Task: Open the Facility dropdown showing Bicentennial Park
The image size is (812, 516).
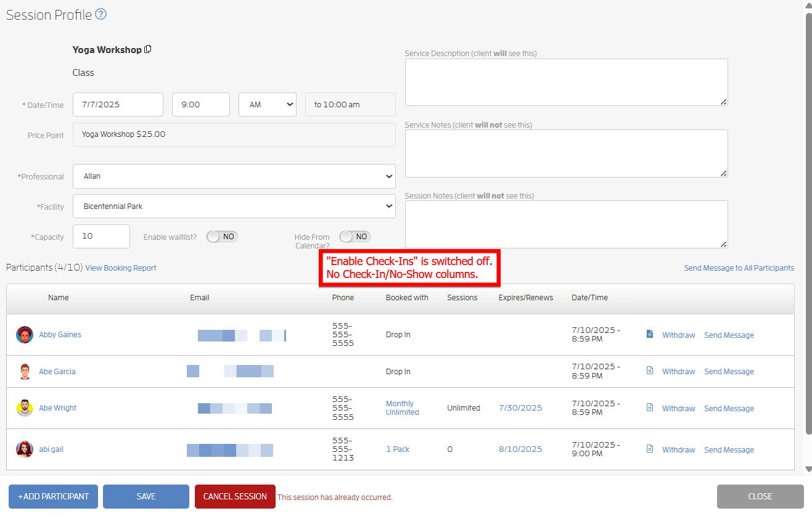Action: (x=234, y=207)
